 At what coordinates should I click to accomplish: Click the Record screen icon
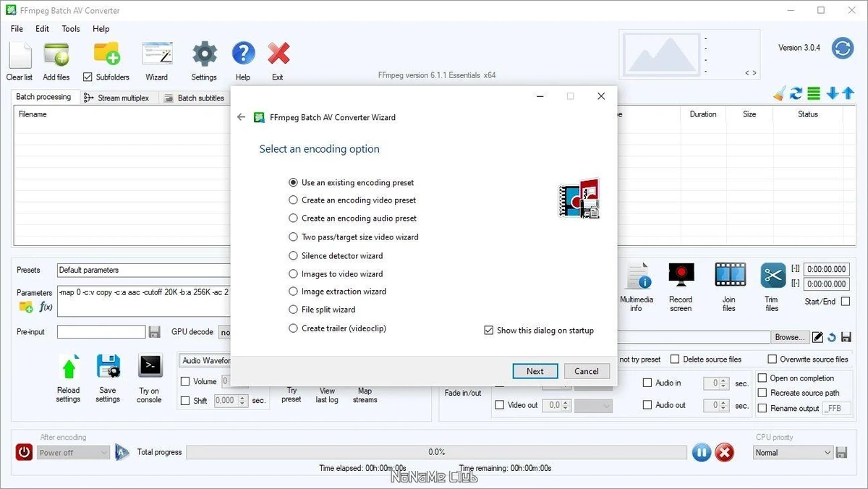pyautogui.click(x=681, y=276)
